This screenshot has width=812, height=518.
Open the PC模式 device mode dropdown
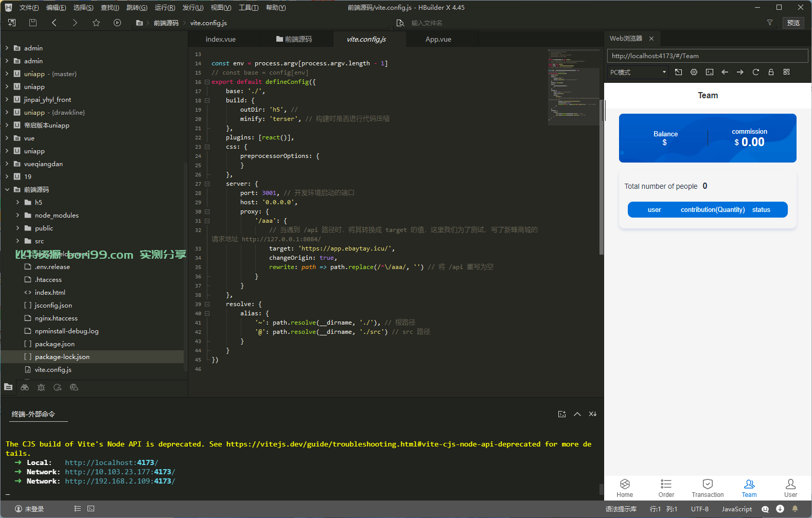click(638, 72)
